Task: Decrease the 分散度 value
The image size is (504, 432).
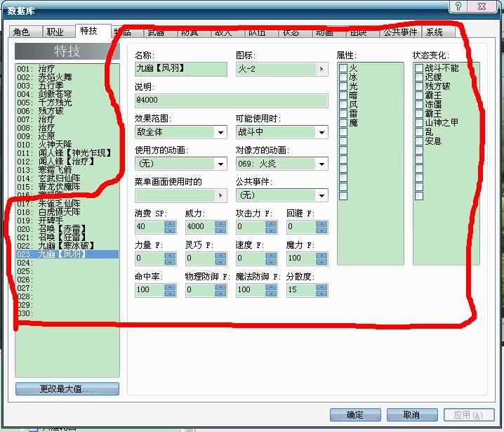Action: (x=321, y=293)
